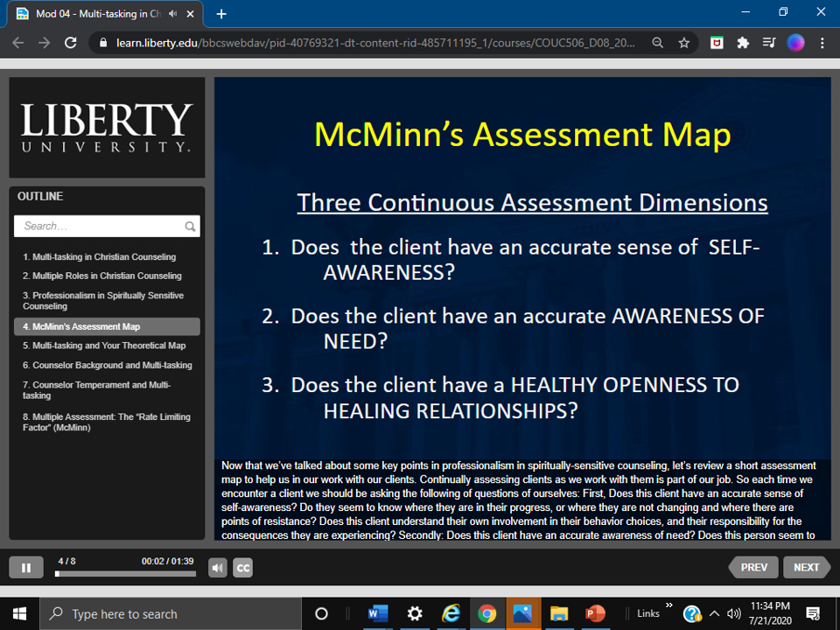
Task: Open Get Help question mark tray icon
Action: (692, 614)
